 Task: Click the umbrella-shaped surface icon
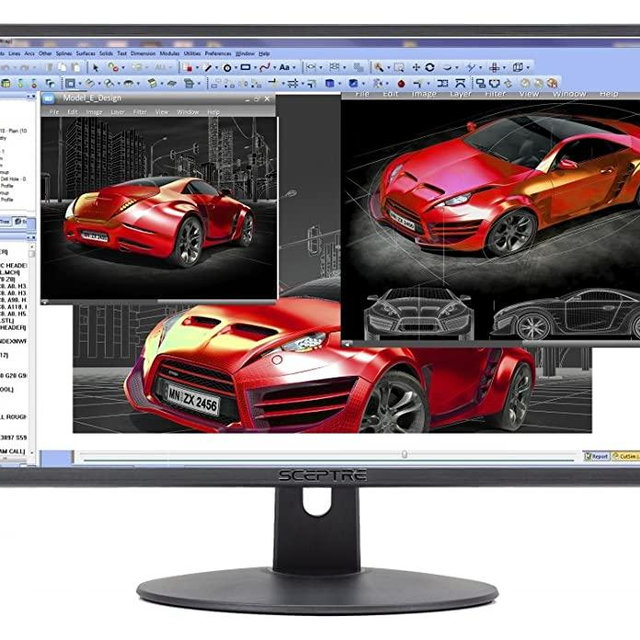click(x=129, y=84)
